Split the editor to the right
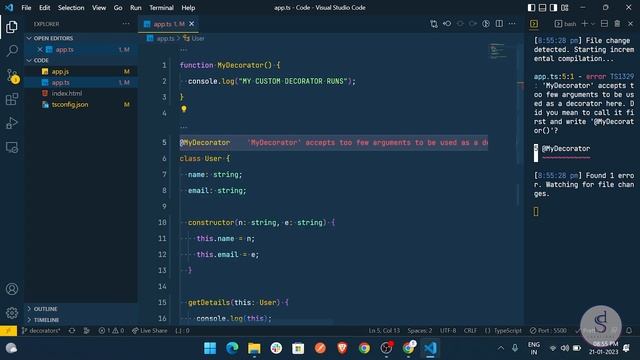This screenshot has height=360, width=640. tap(499, 24)
